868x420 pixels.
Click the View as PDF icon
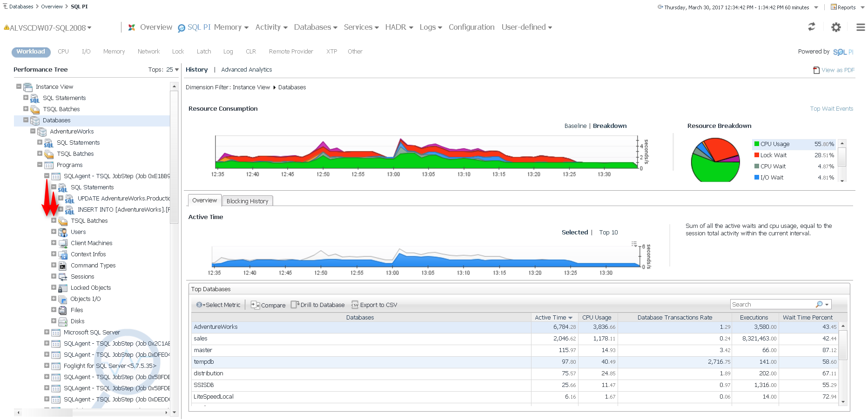tap(816, 70)
